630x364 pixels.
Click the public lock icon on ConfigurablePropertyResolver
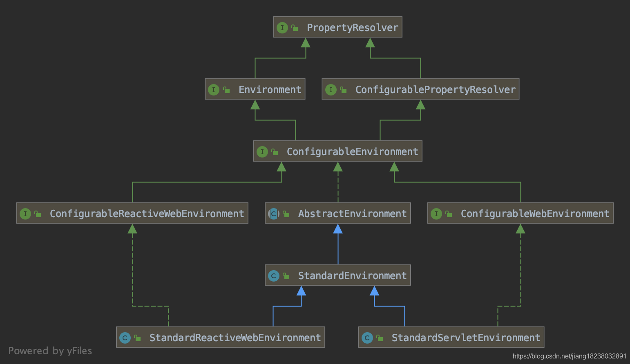(x=343, y=90)
